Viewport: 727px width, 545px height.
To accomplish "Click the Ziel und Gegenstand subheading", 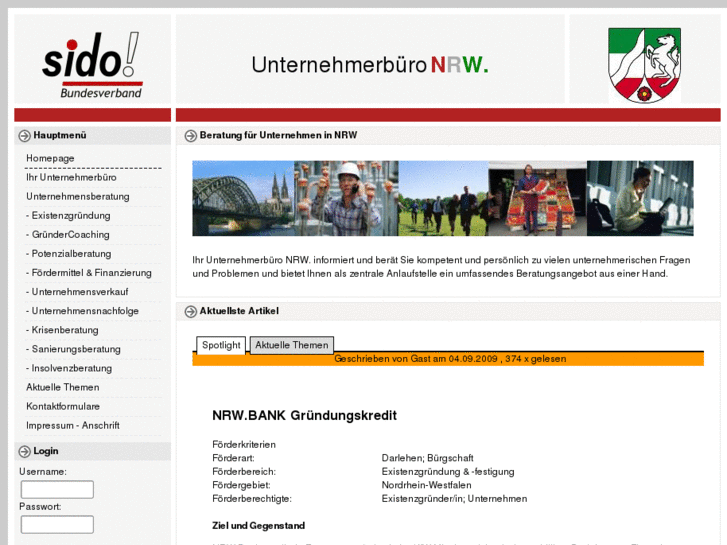I will pyautogui.click(x=258, y=526).
